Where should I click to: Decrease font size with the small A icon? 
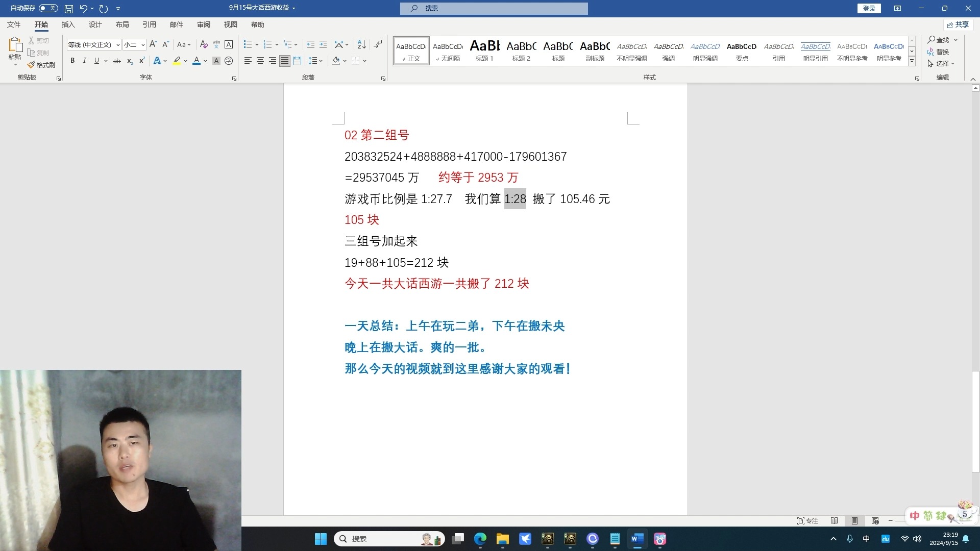tap(165, 44)
